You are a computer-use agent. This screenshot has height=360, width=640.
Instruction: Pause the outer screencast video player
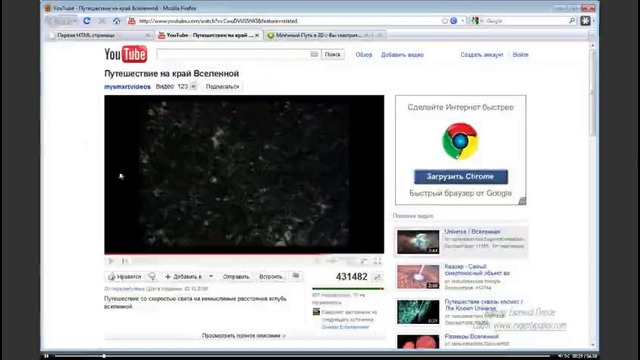coord(46,356)
